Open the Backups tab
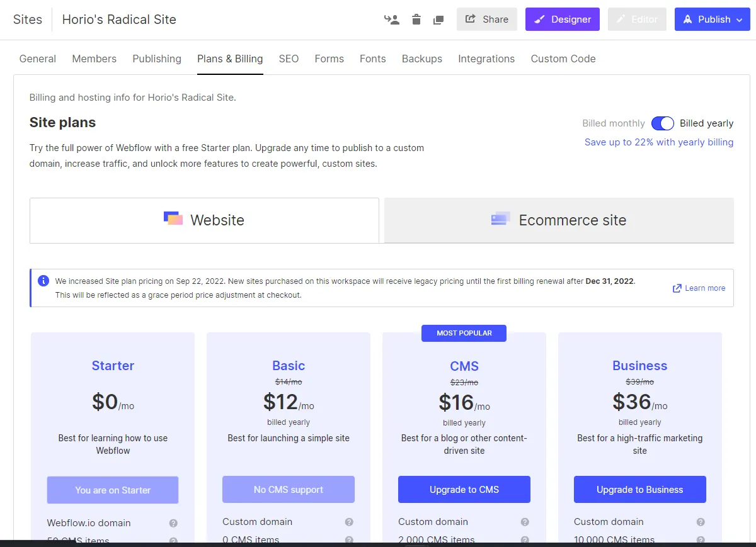The height and width of the screenshot is (547, 756). (421, 59)
